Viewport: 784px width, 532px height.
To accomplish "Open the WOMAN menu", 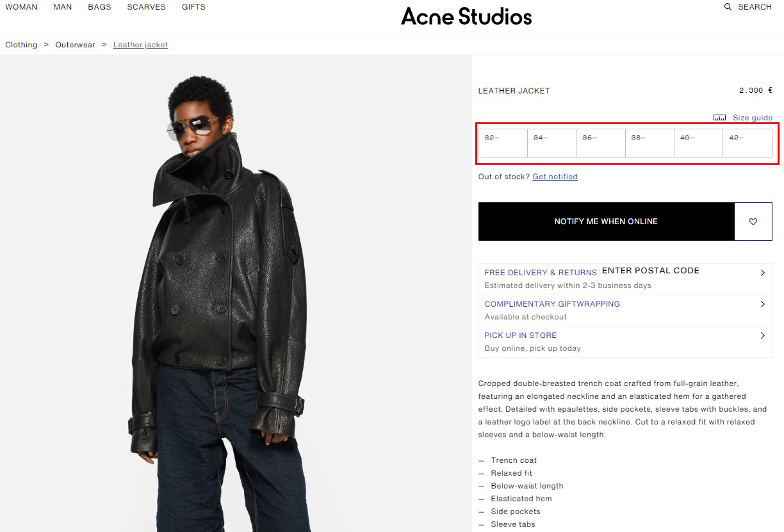I will pyautogui.click(x=21, y=7).
